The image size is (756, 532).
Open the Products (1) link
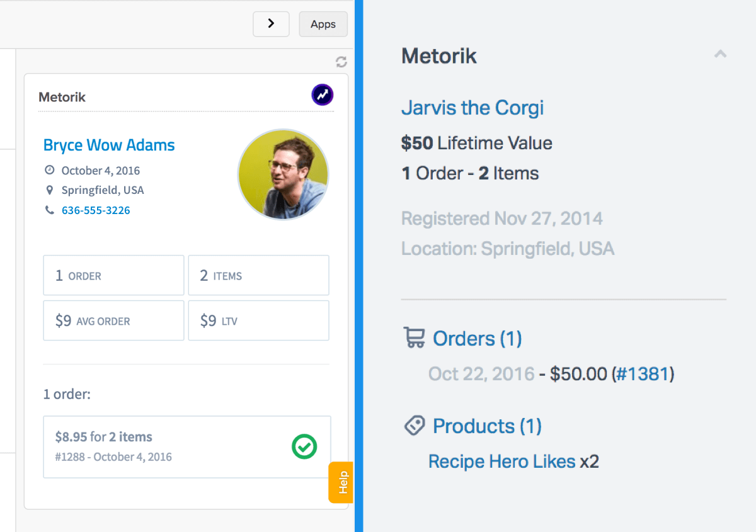pyautogui.click(x=488, y=426)
